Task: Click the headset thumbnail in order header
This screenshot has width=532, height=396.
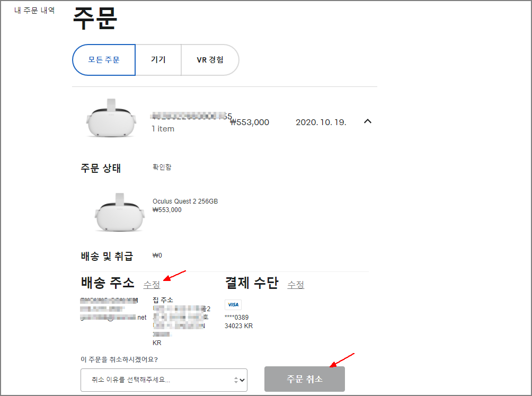Action: pos(111,118)
